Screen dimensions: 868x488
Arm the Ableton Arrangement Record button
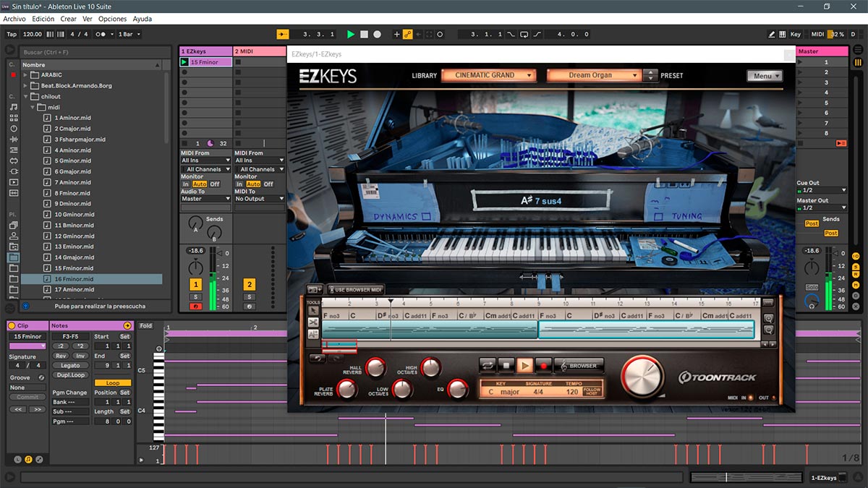pos(377,34)
